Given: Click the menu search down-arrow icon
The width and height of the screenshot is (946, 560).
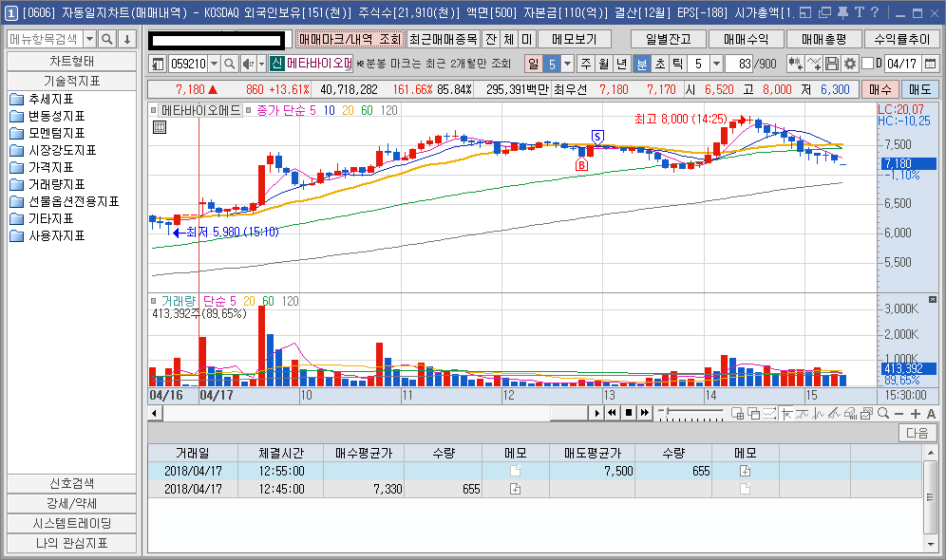Looking at the screenshot, I should 126,39.
